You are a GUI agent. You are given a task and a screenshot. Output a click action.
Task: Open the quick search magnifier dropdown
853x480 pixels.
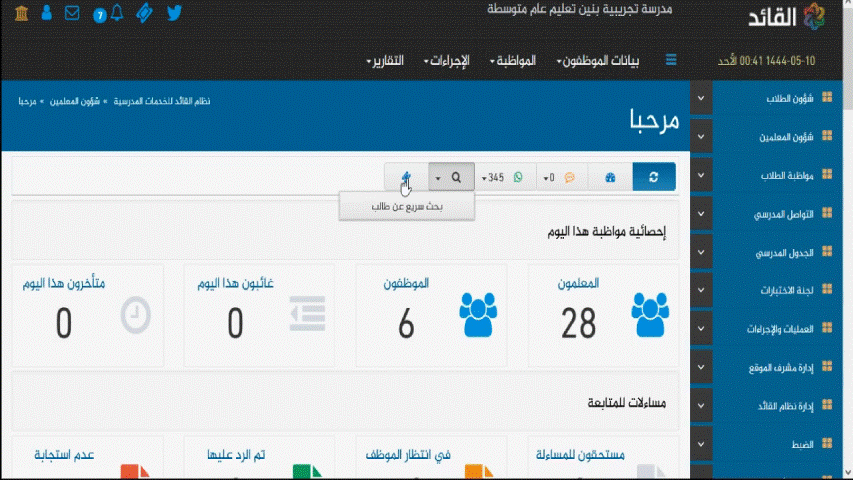449,177
